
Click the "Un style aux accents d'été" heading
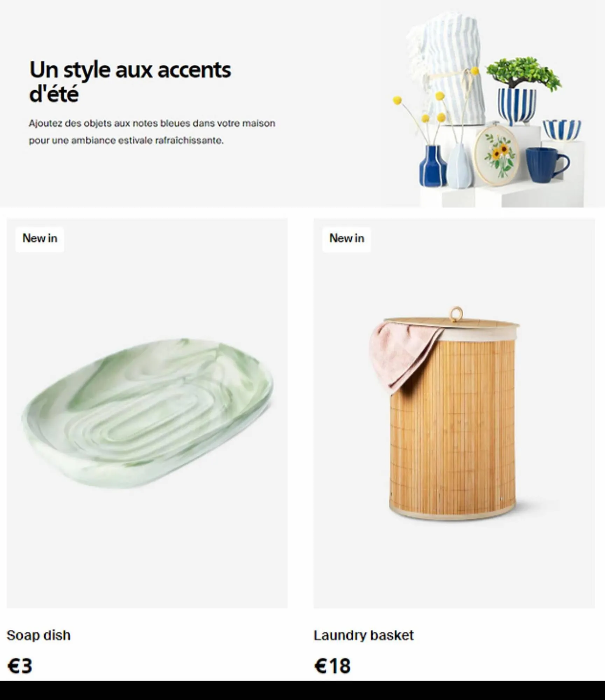click(130, 82)
